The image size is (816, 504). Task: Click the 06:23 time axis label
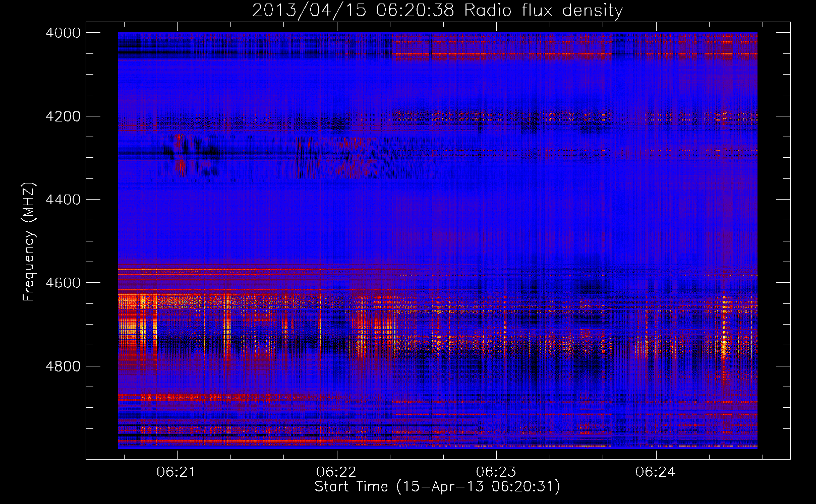tap(496, 472)
